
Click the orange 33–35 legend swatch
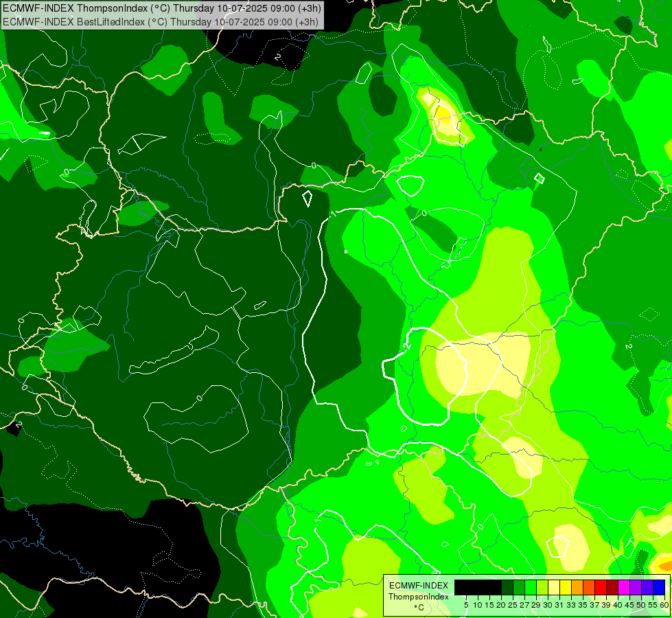(x=577, y=587)
